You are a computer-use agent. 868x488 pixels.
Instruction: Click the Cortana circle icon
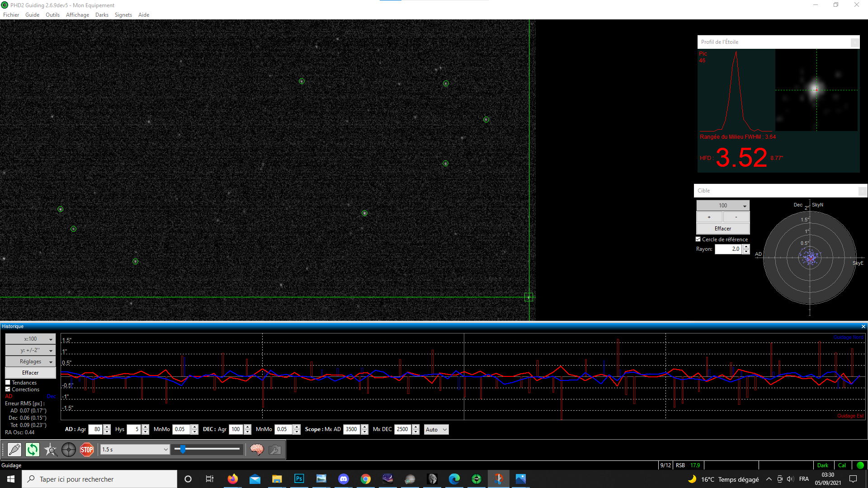tap(188, 479)
